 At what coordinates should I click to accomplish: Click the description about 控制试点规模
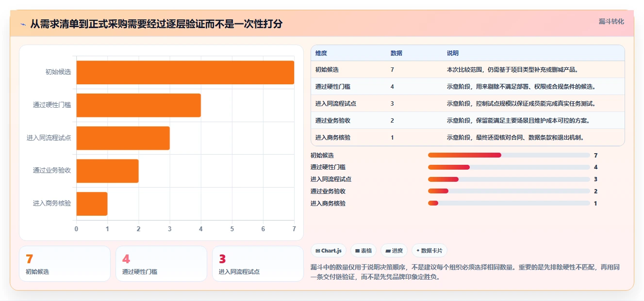(521, 104)
